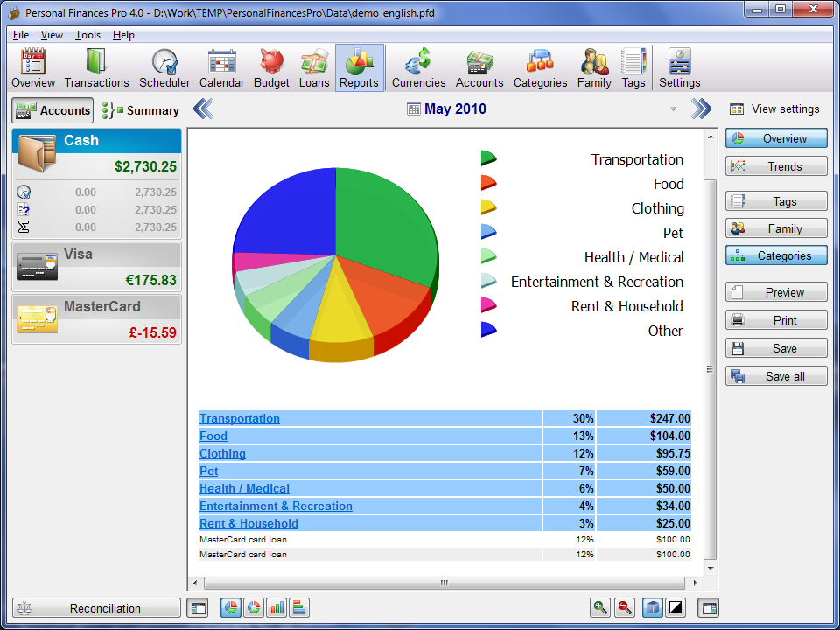Screen dimensions: 840x630
Task: Switch to horizontal bar chart view
Action: tap(299, 607)
